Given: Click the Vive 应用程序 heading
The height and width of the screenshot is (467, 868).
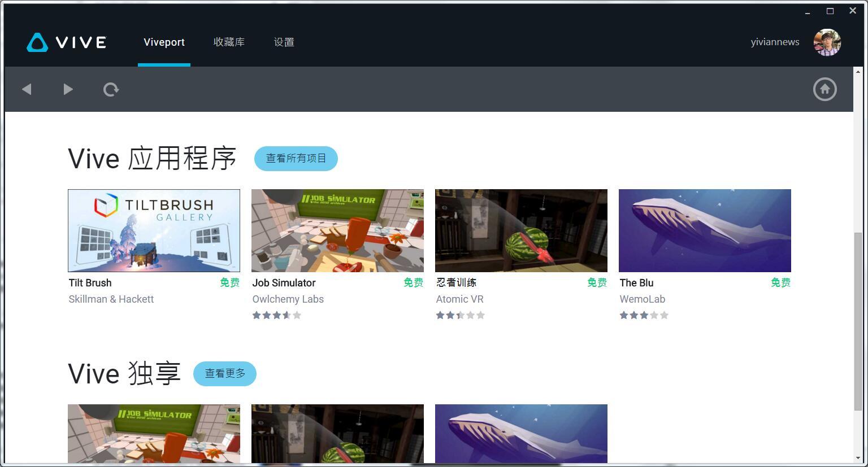Looking at the screenshot, I should point(152,159).
